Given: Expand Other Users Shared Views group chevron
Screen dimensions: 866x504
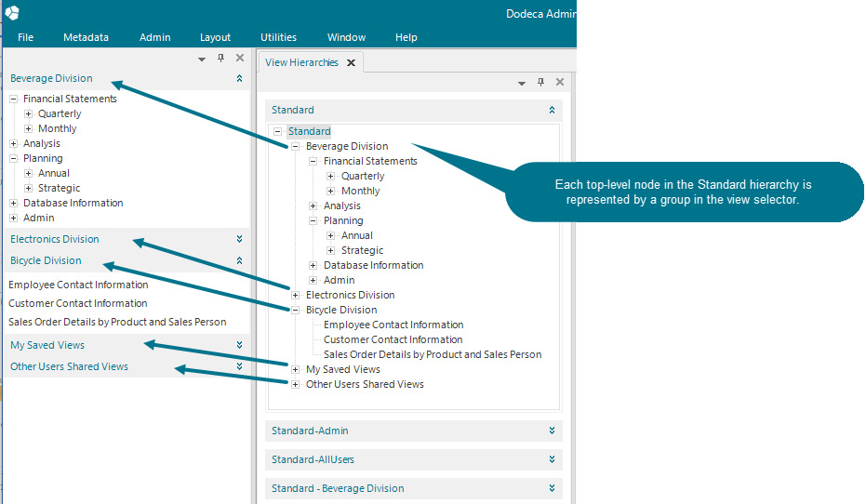Looking at the screenshot, I should point(239,366).
